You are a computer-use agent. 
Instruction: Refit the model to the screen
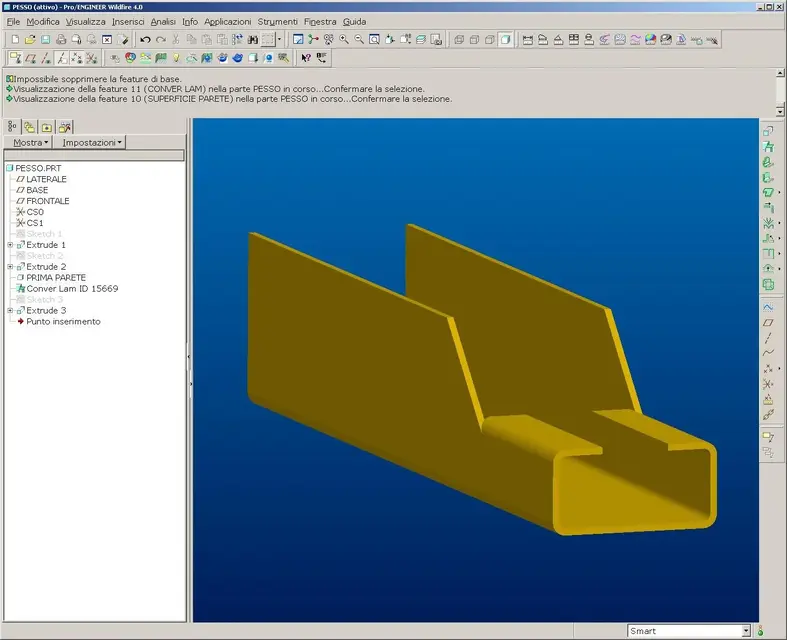[x=374, y=40]
